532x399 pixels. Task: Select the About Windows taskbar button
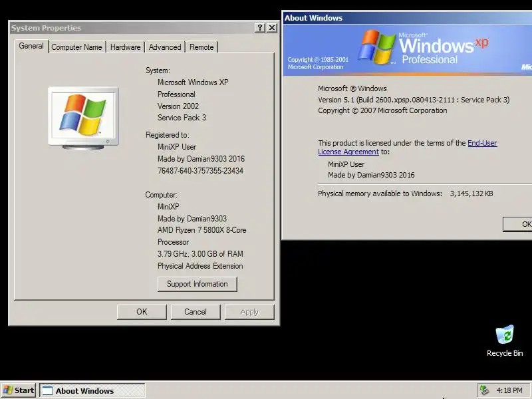92,390
